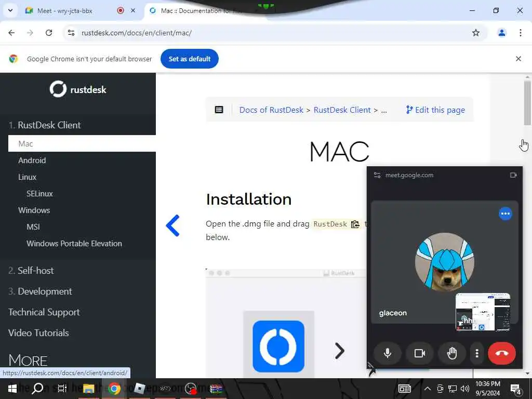This screenshot has width=532, height=399.
Task: Expand 2. Self-host section
Action: [31, 270]
